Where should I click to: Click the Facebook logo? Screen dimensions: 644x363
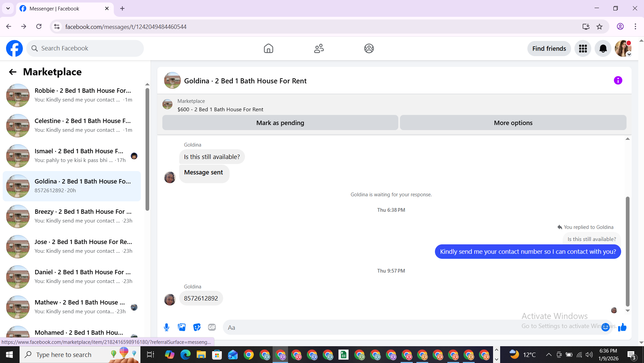(x=14, y=48)
